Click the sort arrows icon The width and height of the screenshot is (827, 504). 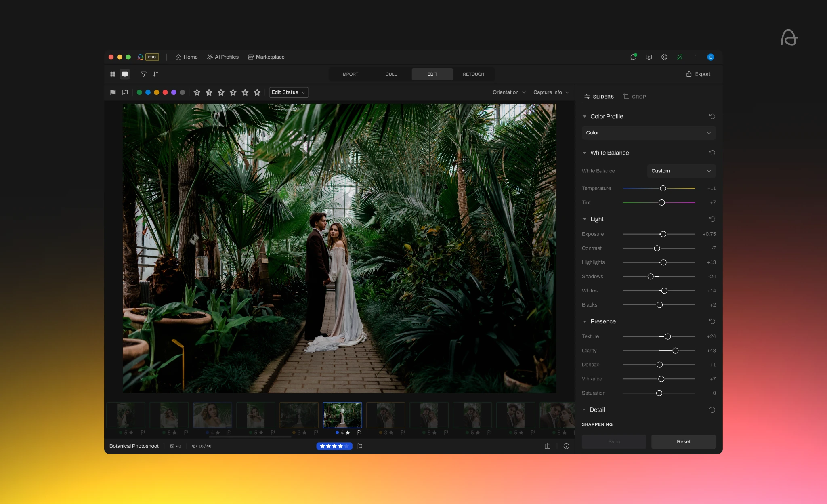click(155, 74)
